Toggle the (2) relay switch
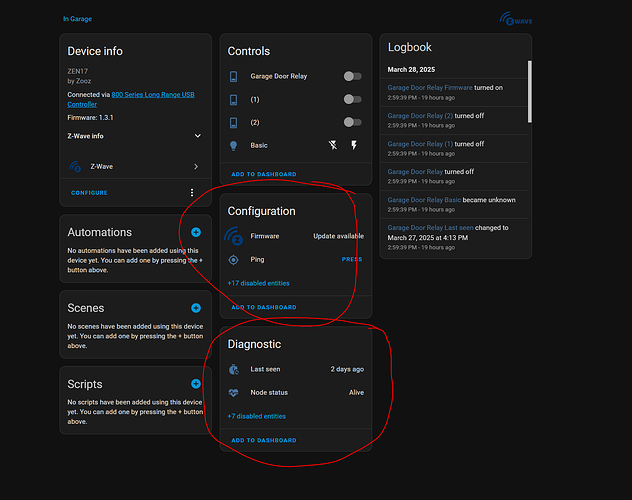 pyautogui.click(x=351, y=122)
